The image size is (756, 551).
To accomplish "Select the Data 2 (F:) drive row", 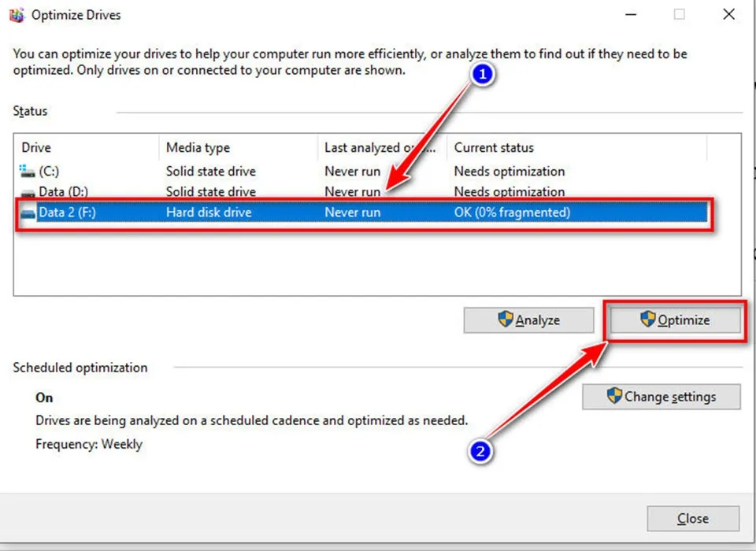I will click(236, 212).
